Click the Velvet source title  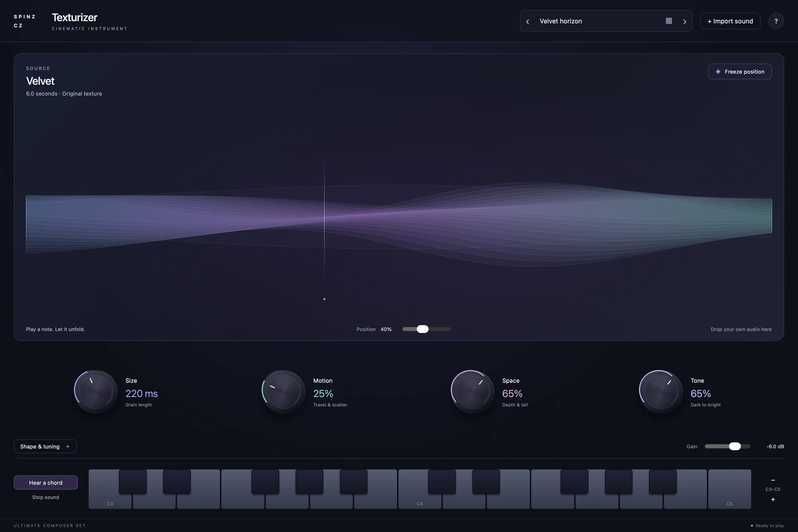tap(40, 81)
